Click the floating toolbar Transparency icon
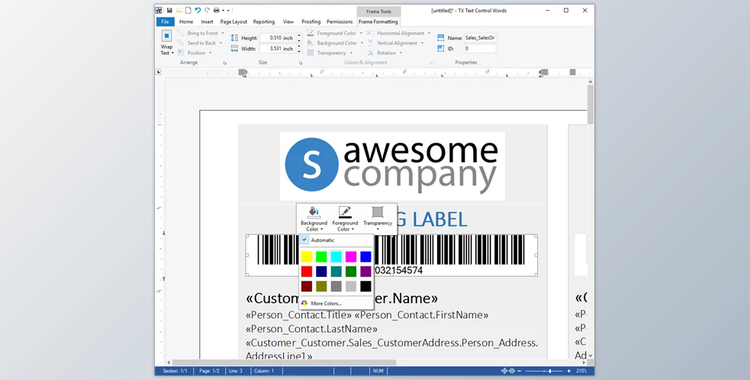The image size is (750, 380). coord(377,212)
